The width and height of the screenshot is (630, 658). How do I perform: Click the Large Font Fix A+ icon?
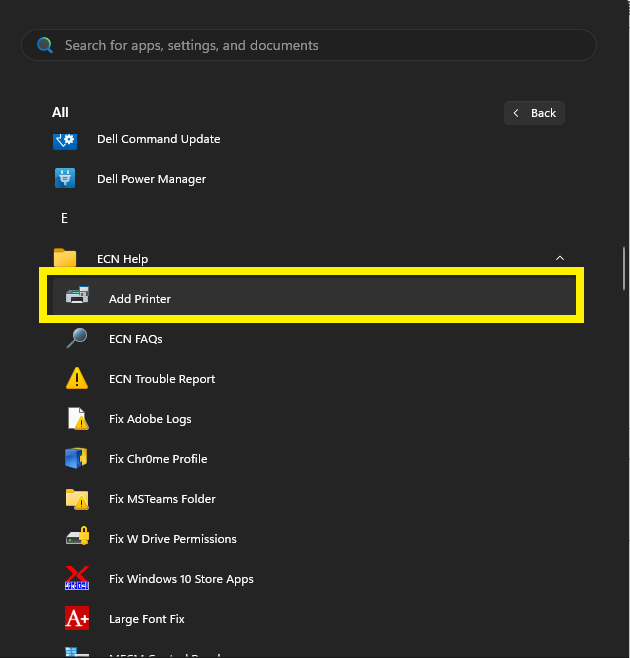[77, 618]
